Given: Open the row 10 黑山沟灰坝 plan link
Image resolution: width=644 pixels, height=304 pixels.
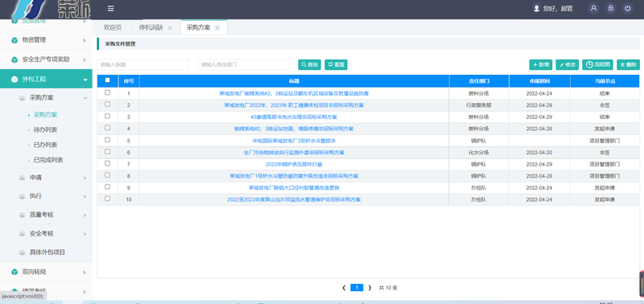Looking at the screenshot, I should (x=294, y=199).
